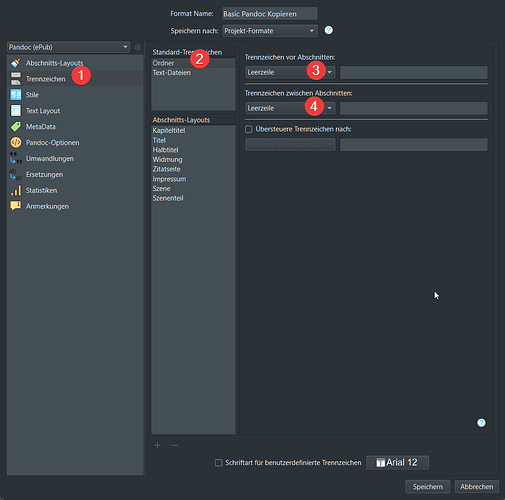The height and width of the screenshot is (500, 505).
Task: Open the Speichern nach Projekt-Formate dropdown
Action: pyautogui.click(x=270, y=31)
